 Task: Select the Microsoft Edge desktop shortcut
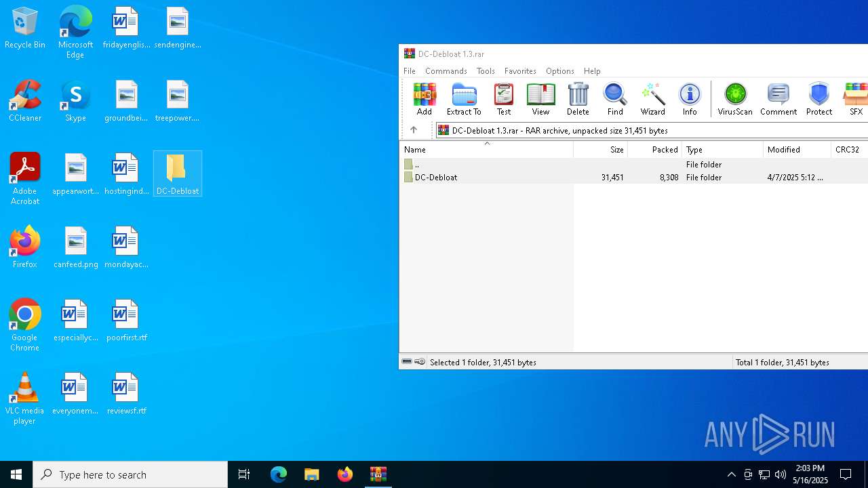75,33
